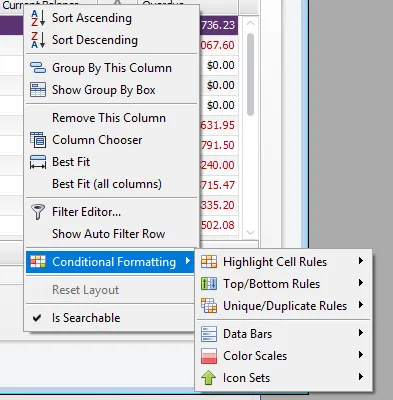Click the grid scrollbar down arrow
The image size is (393, 400).
click(x=250, y=233)
